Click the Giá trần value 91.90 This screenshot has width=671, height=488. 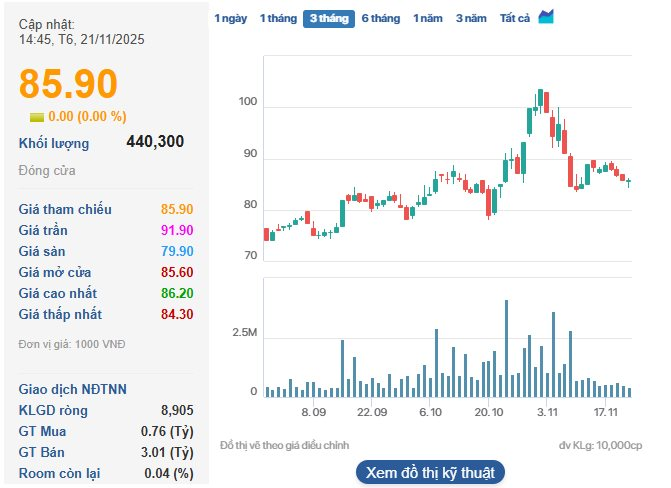(176, 230)
